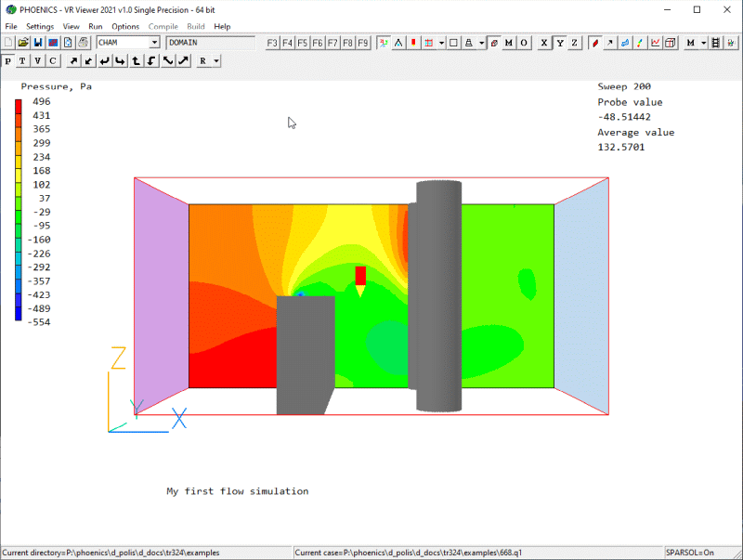This screenshot has height=560, width=743.
Task: Toggle the Z plane direction button
Action: coord(574,43)
